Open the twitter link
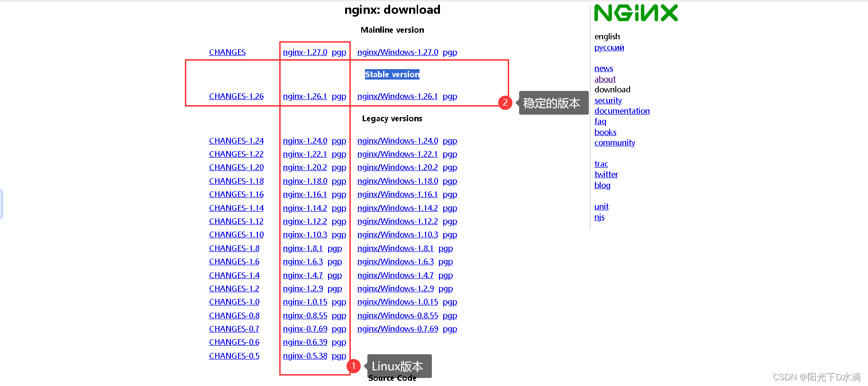 (606, 174)
